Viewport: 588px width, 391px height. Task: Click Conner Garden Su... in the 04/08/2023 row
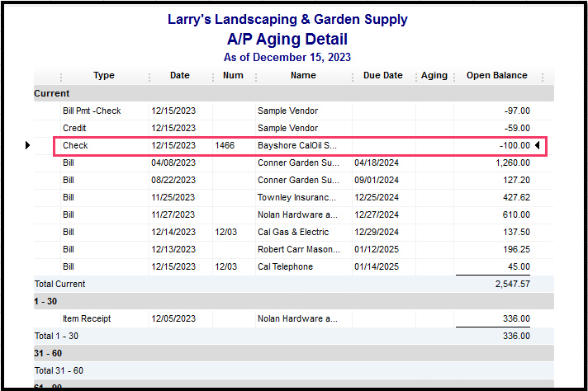pyautogui.click(x=298, y=163)
